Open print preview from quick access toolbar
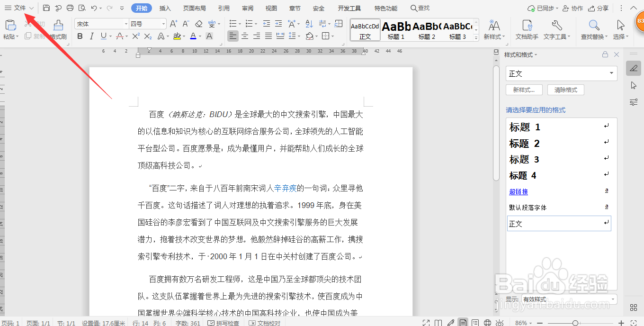The height and width of the screenshot is (326, 644). tap(82, 8)
